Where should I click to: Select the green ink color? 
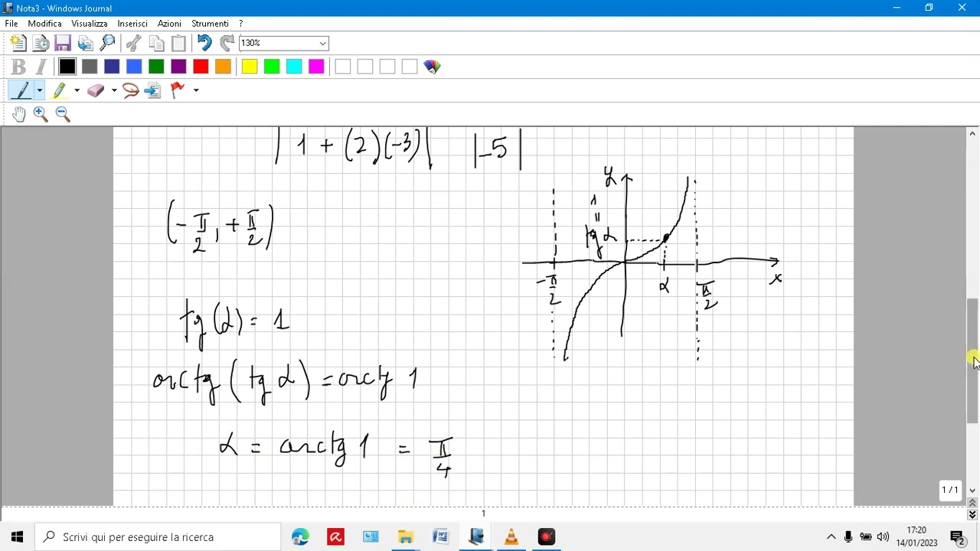pos(156,67)
